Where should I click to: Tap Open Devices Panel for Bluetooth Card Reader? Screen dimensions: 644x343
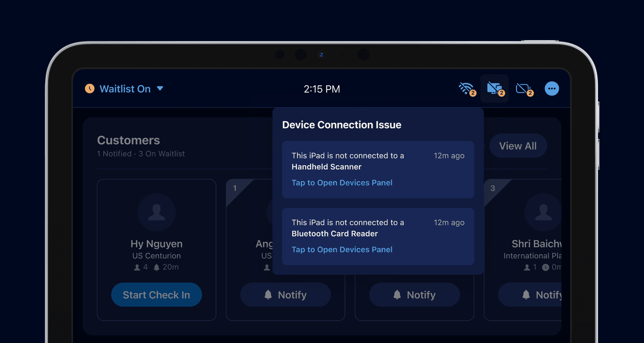[342, 250]
